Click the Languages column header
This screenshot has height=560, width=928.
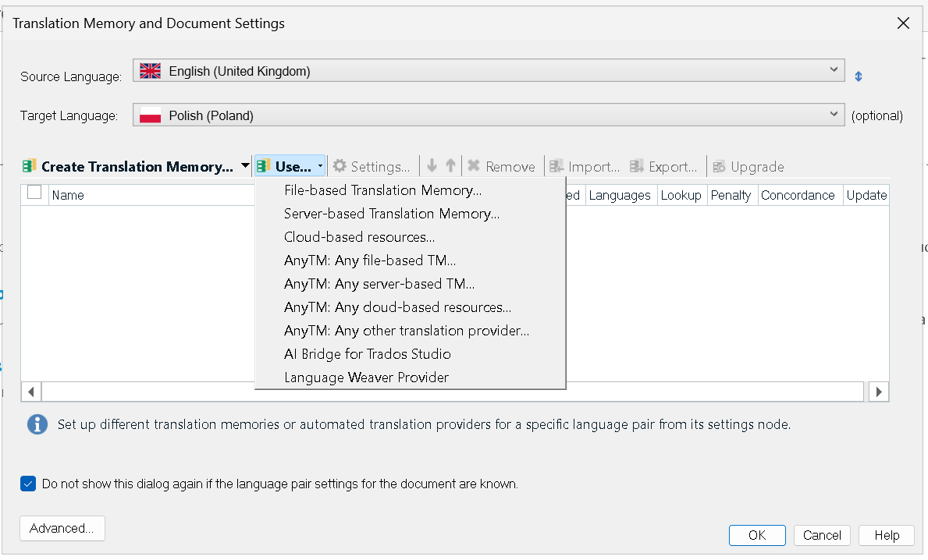click(x=620, y=195)
